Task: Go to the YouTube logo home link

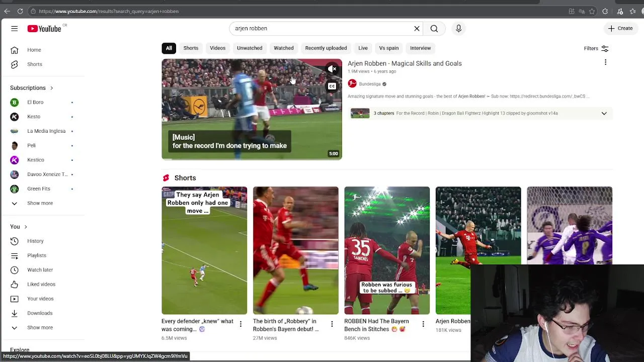Action: 44,29
